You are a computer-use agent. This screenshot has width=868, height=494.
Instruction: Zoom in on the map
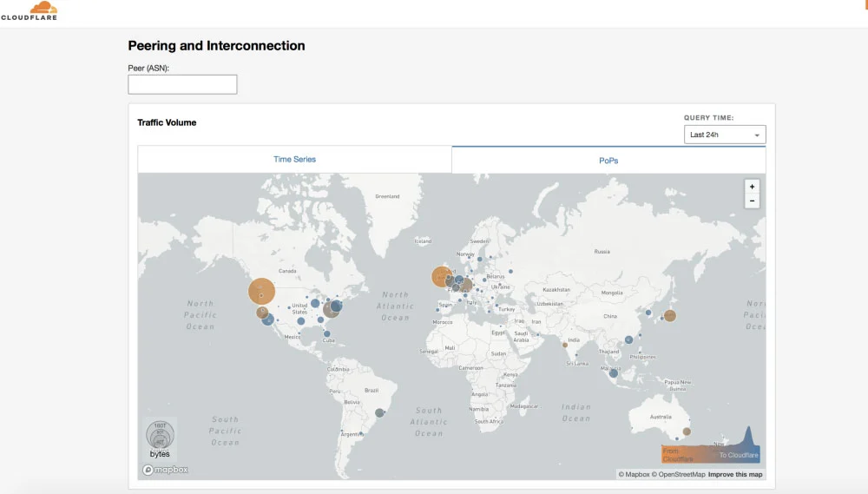tap(752, 186)
